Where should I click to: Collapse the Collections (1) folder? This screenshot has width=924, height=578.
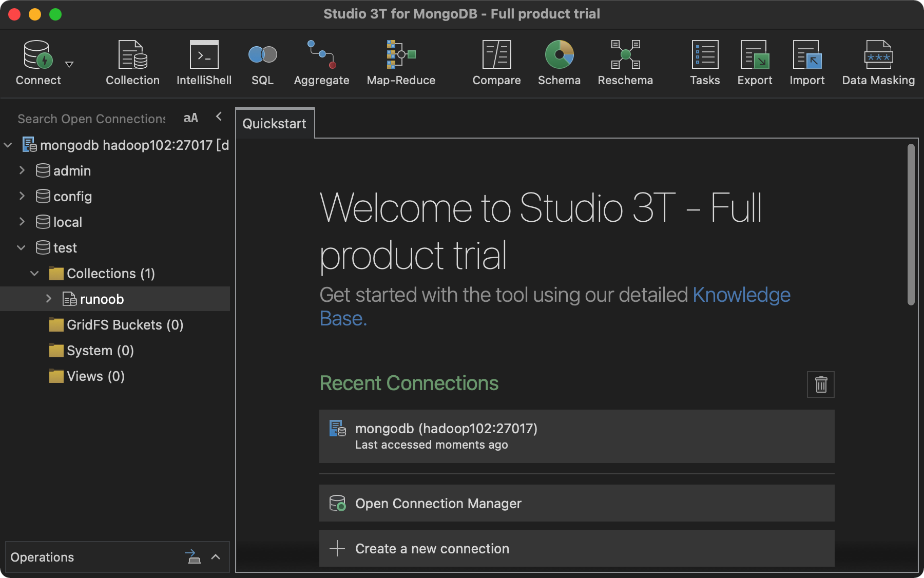coord(34,273)
